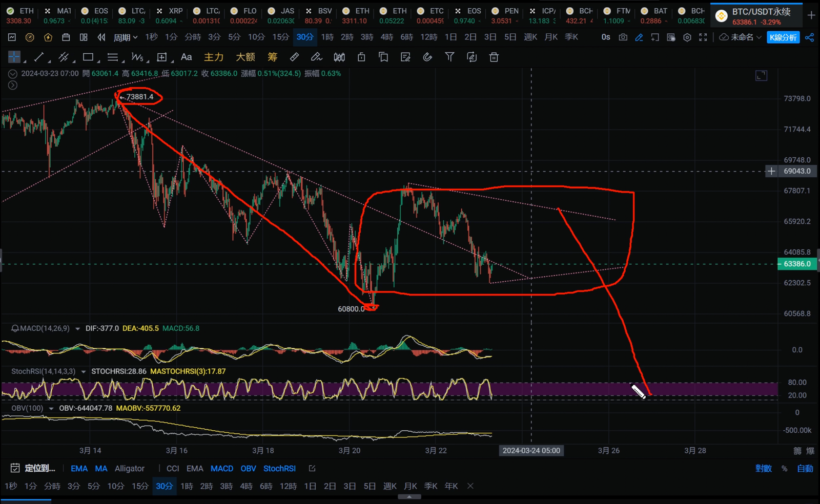The height and width of the screenshot is (504, 820).
Task: Open the indicator settings popup icon
Action: [x=312, y=468]
